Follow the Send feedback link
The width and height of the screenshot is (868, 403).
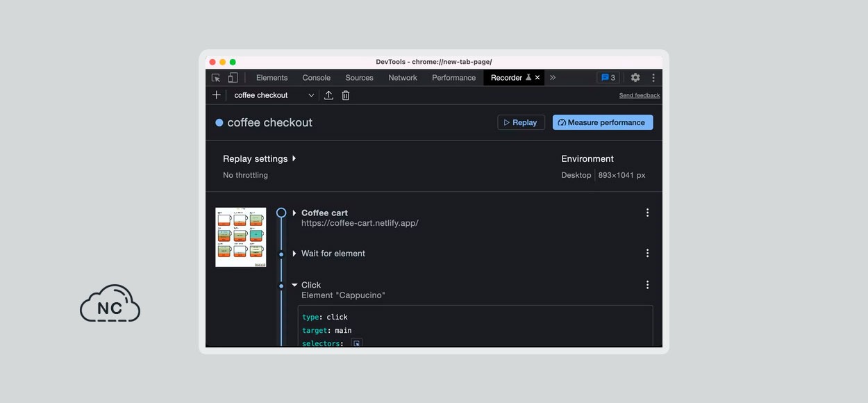[639, 95]
